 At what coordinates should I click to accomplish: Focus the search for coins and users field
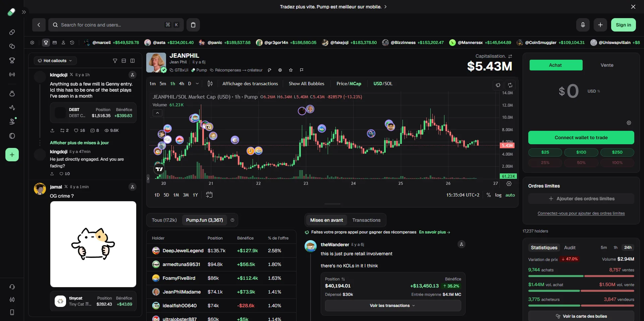coord(116,25)
